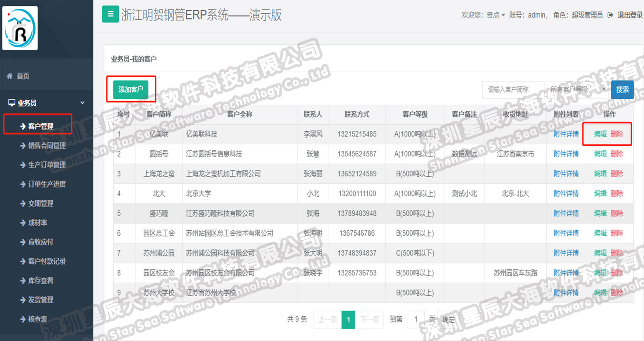The image size is (644, 341).
Task: Click the 上一页 pagination button
Action: coord(328,319)
